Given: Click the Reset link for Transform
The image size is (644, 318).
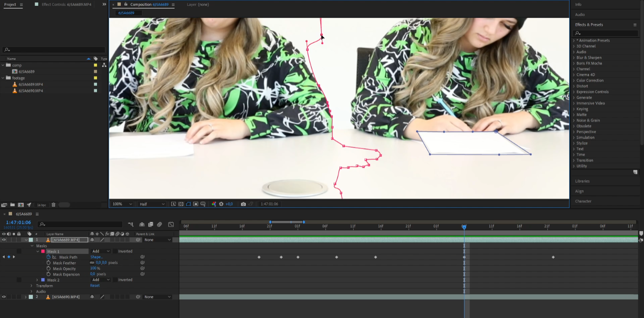Looking at the screenshot, I should 95,286.
